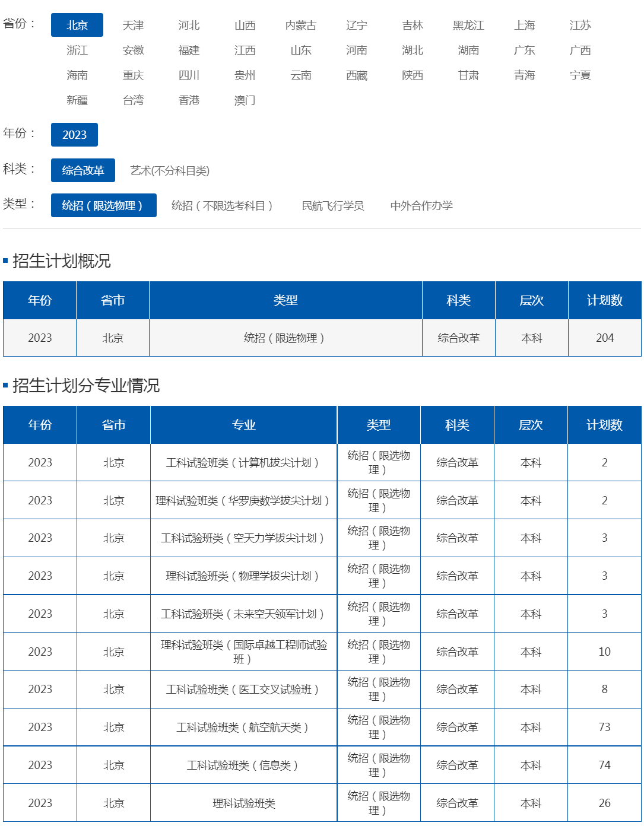Pick 浙江 in the province filter
Viewport: 644px width, 826px height.
[x=77, y=50]
